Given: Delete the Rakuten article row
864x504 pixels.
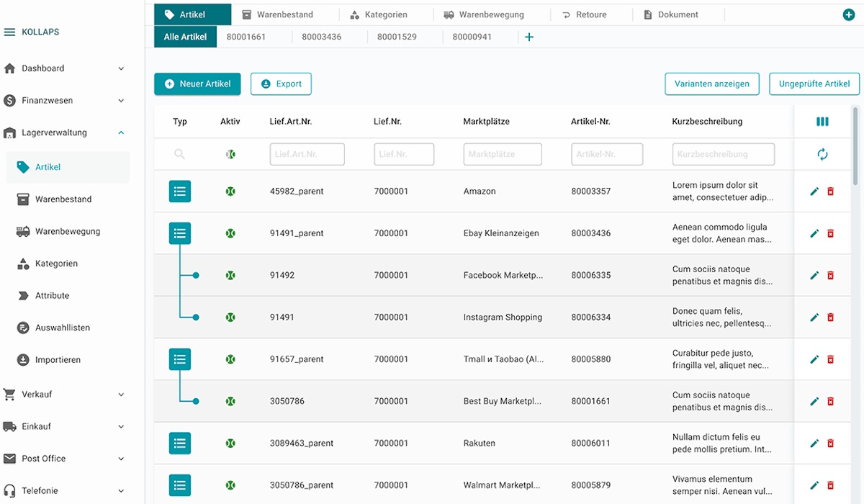Looking at the screenshot, I should (x=830, y=444).
